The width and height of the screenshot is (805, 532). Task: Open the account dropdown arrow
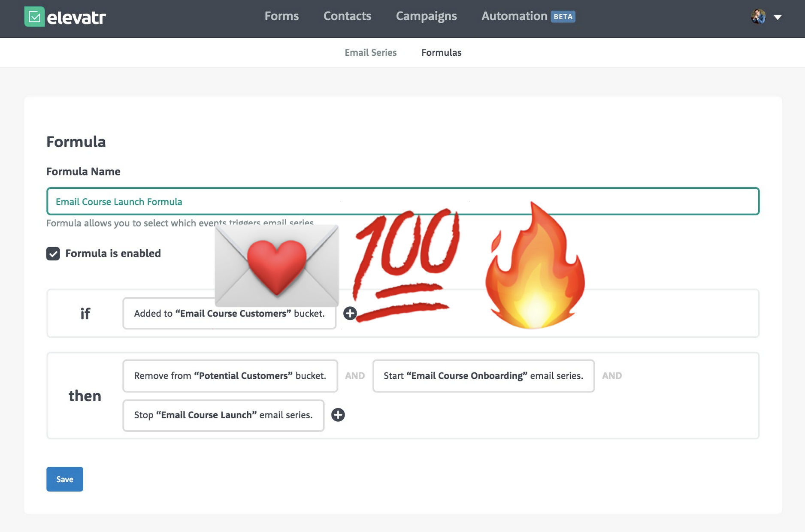(x=778, y=18)
